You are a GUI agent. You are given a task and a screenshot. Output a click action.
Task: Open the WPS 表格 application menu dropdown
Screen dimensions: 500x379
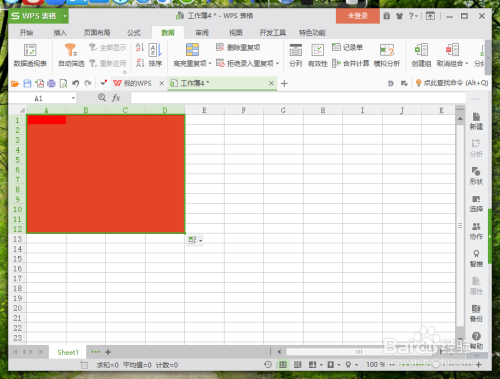65,16
